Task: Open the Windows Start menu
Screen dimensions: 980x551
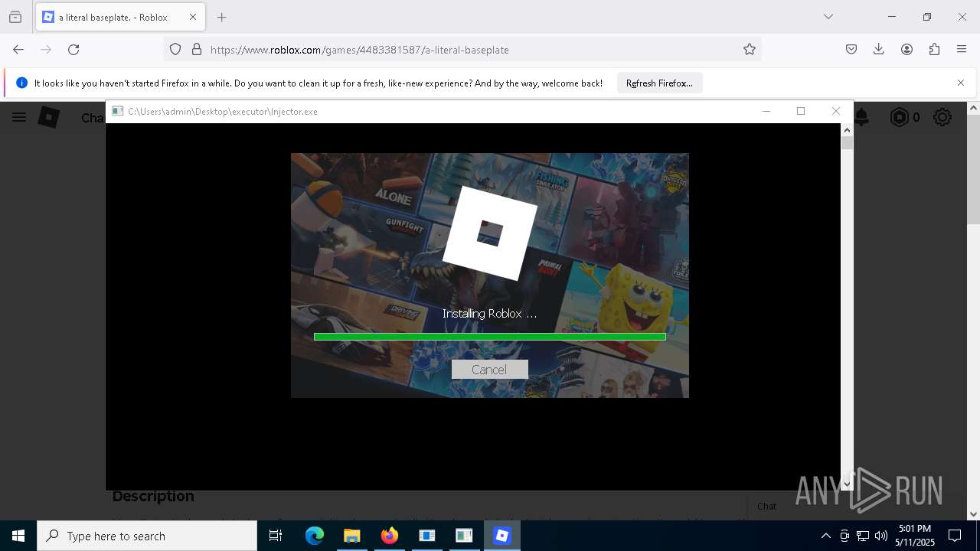Action: point(18,536)
